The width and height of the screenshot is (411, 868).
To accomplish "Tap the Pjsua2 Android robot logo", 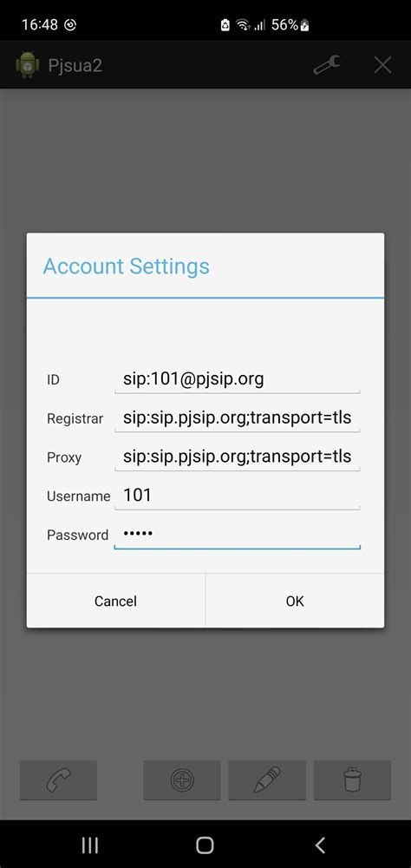I will click(28, 65).
